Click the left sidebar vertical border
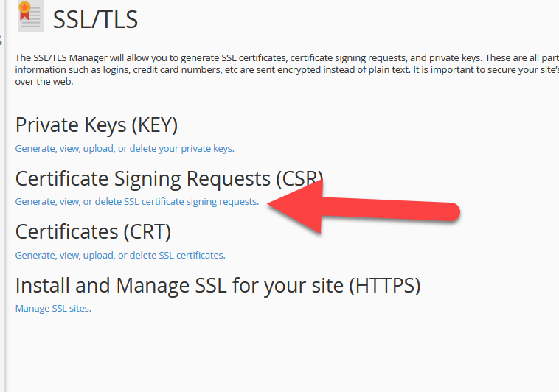The image size is (559, 392). point(5,196)
